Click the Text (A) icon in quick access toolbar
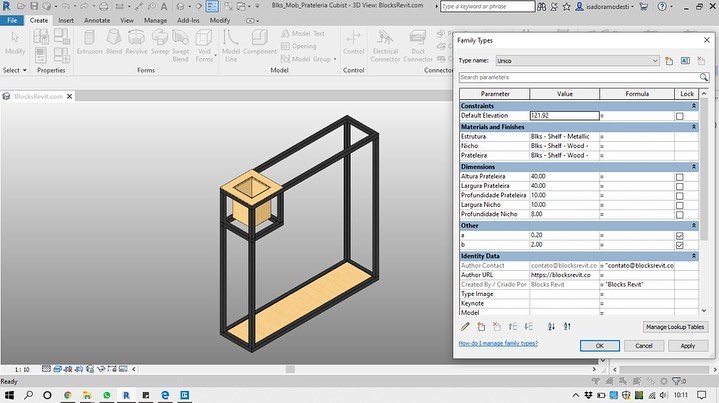 tap(164, 6)
